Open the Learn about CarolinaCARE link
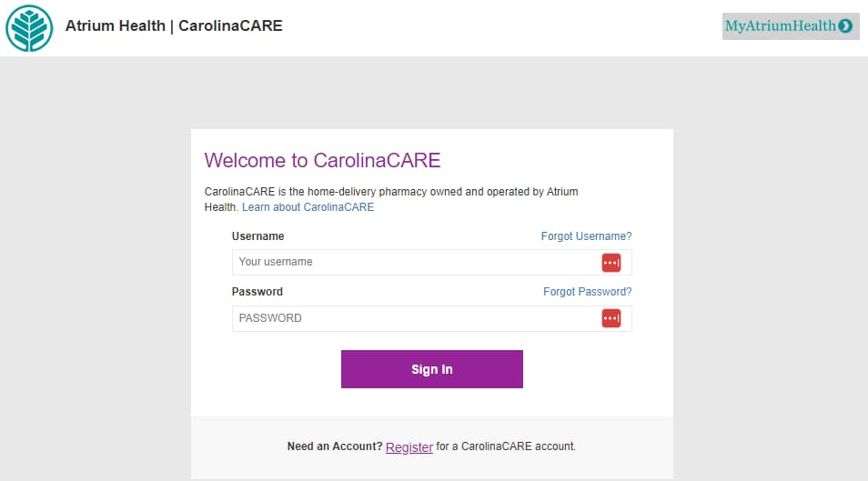 click(x=308, y=207)
